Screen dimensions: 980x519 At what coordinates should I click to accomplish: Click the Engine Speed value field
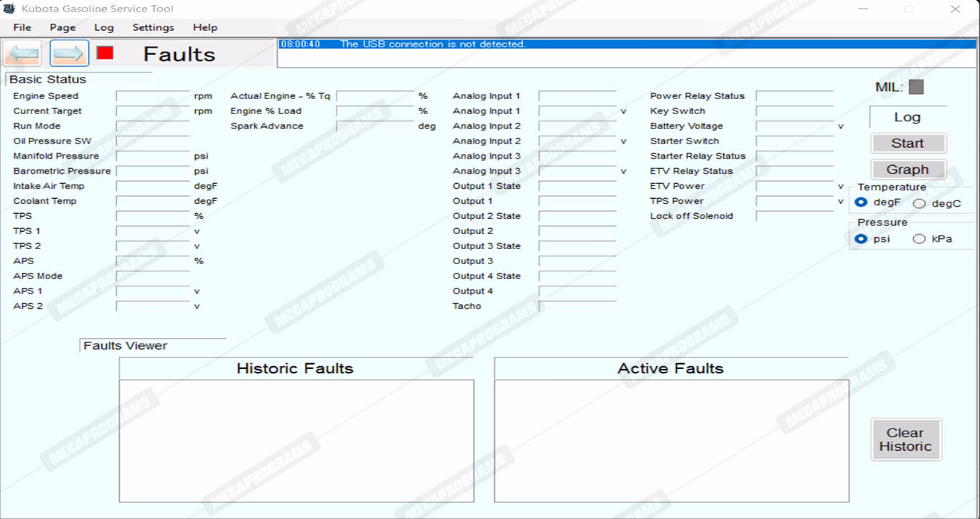click(x=153, y=96)
